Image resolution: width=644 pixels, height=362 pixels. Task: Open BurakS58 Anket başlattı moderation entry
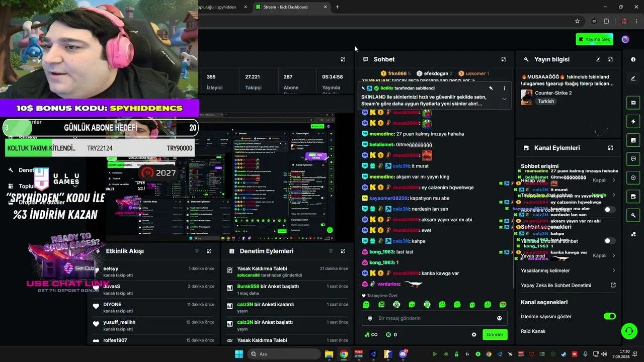[288, 289]
